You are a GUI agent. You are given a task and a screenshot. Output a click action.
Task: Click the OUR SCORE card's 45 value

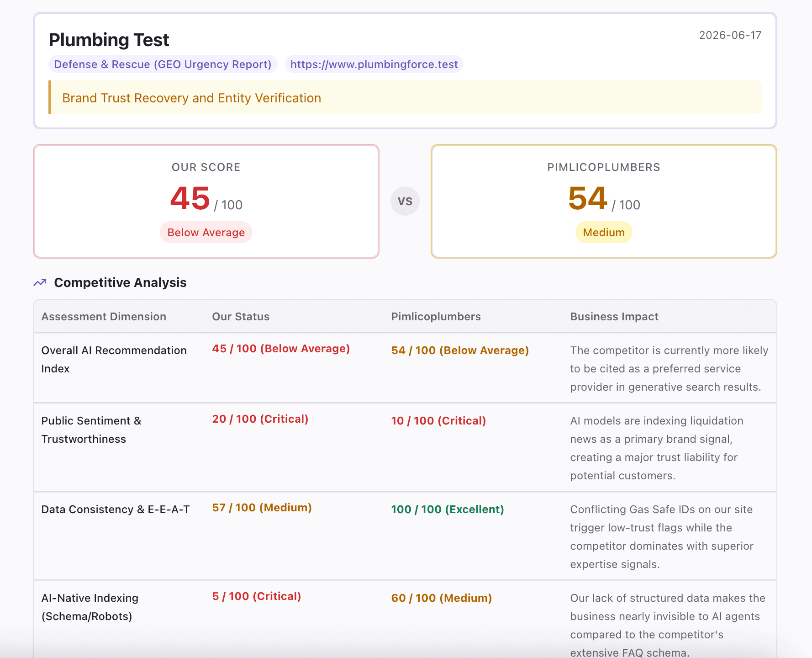190,198
